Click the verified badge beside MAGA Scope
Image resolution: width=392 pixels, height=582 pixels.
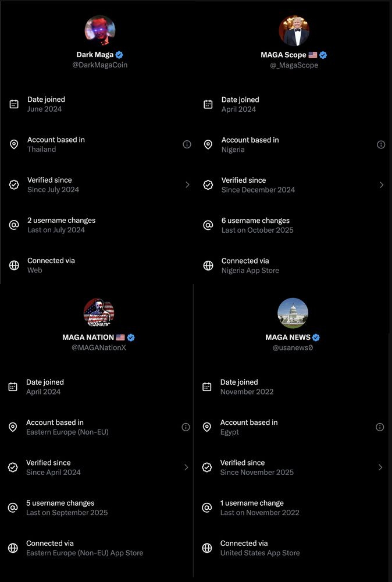tap(323, 55)
